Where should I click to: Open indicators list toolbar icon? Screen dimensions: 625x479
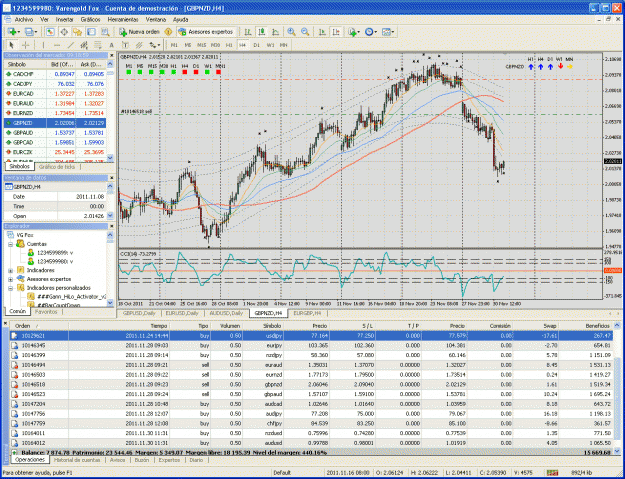click(x=352, y=32)
